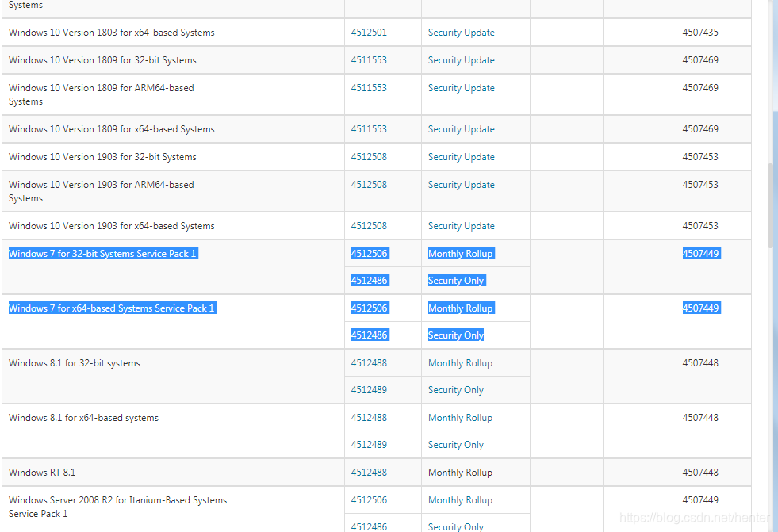Open KB 4511553 link for Version 1809 x64
This screenshot has height=532, width=778.
[369, 129]
